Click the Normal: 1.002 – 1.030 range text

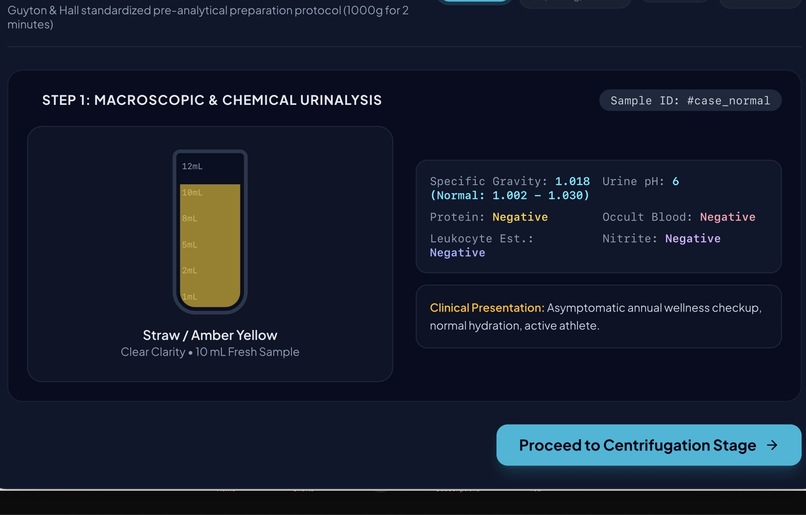point(509,195)
